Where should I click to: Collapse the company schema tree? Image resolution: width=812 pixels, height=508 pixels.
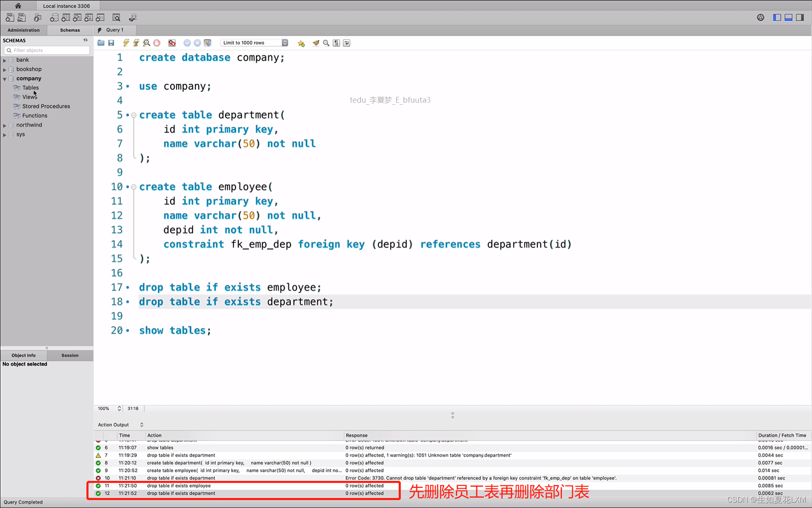coord(5,78)
